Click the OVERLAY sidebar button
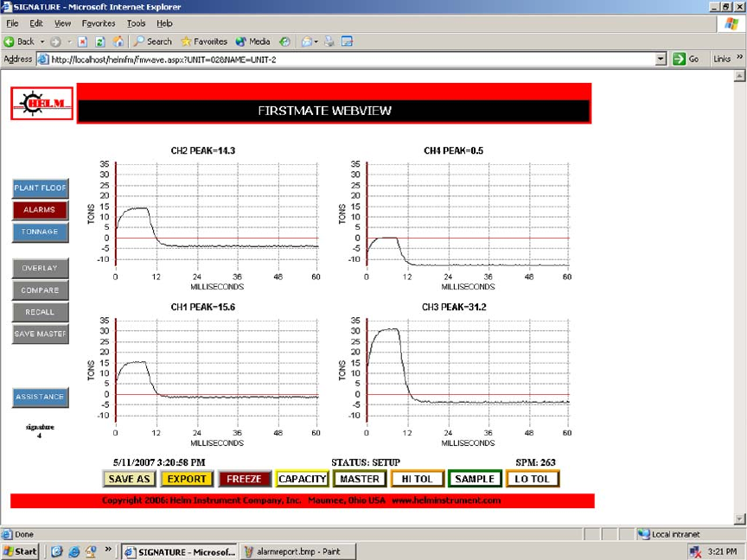 pyautogui.click(x=40, y=268)
